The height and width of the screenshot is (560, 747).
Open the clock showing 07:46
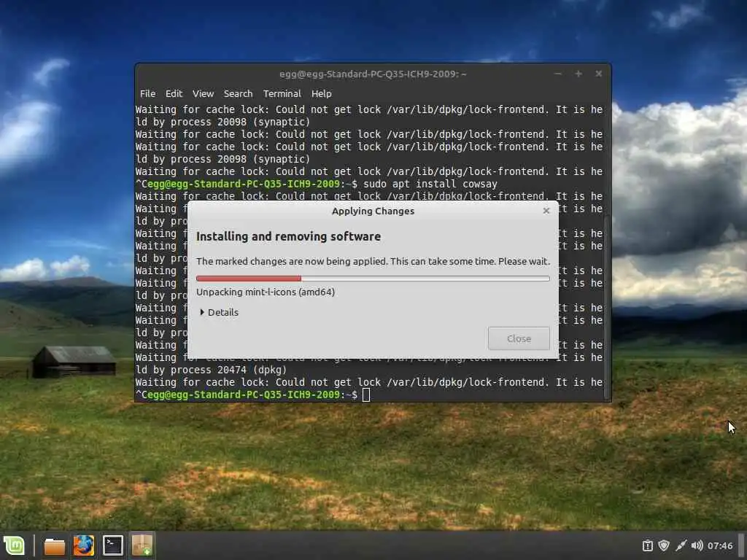[720, 545]
